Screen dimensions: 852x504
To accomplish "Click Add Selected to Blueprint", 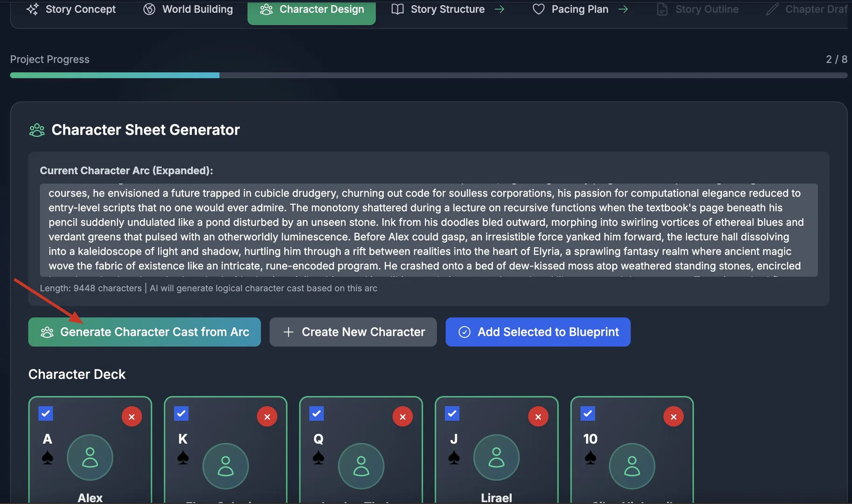I will click(538, 332).
